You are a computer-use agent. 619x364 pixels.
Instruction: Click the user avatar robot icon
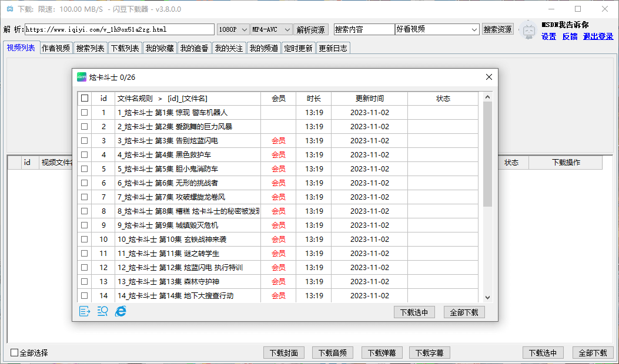click(x=528, y=31)
